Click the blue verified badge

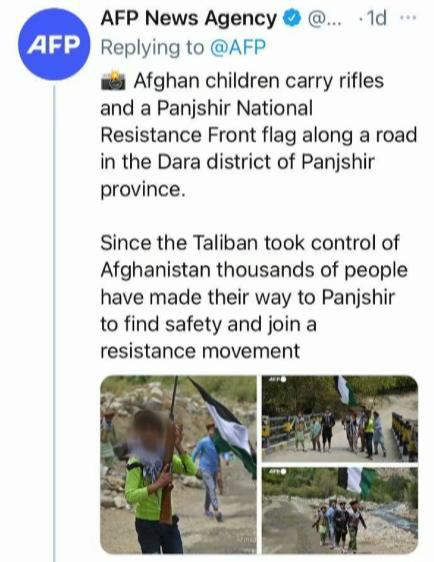pos(292,18)
